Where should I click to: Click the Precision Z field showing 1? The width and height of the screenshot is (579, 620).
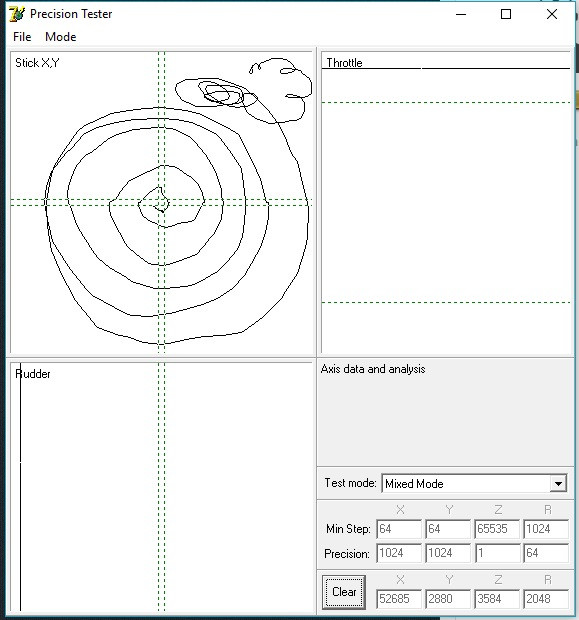click(x=497, y=553)
